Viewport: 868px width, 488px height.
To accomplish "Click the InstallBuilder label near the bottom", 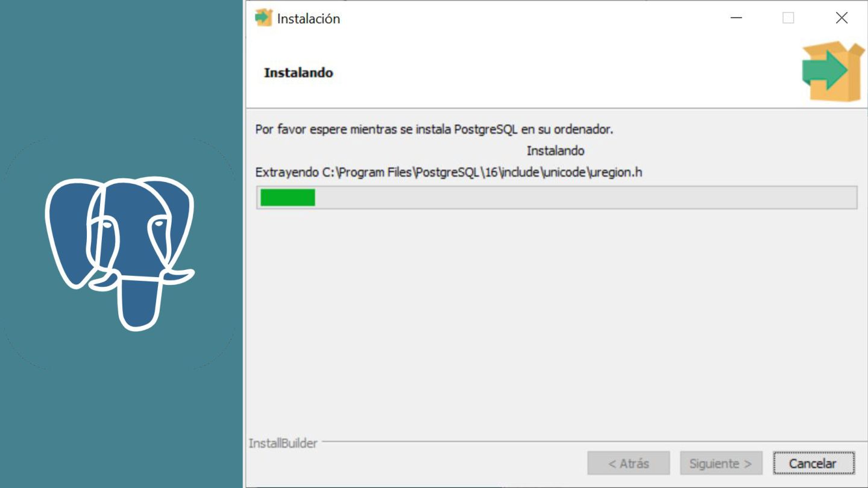I will pos(283,443).
